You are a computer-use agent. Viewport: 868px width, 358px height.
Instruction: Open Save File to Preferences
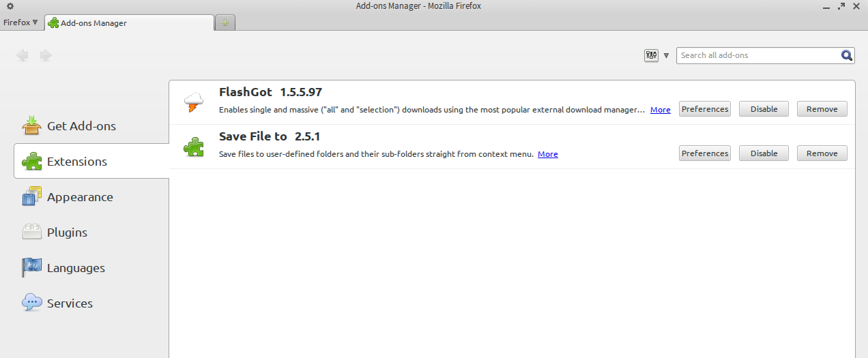(x=705, y=153)
